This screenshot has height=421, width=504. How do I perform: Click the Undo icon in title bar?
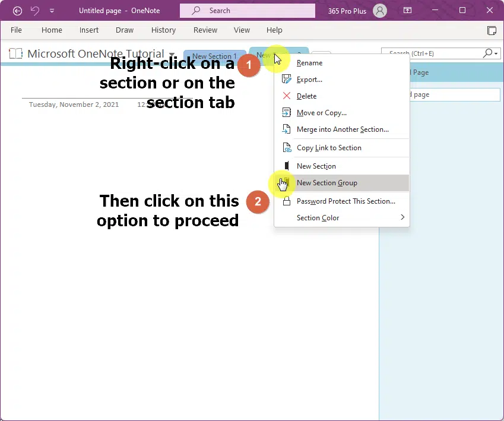(34, 11)
